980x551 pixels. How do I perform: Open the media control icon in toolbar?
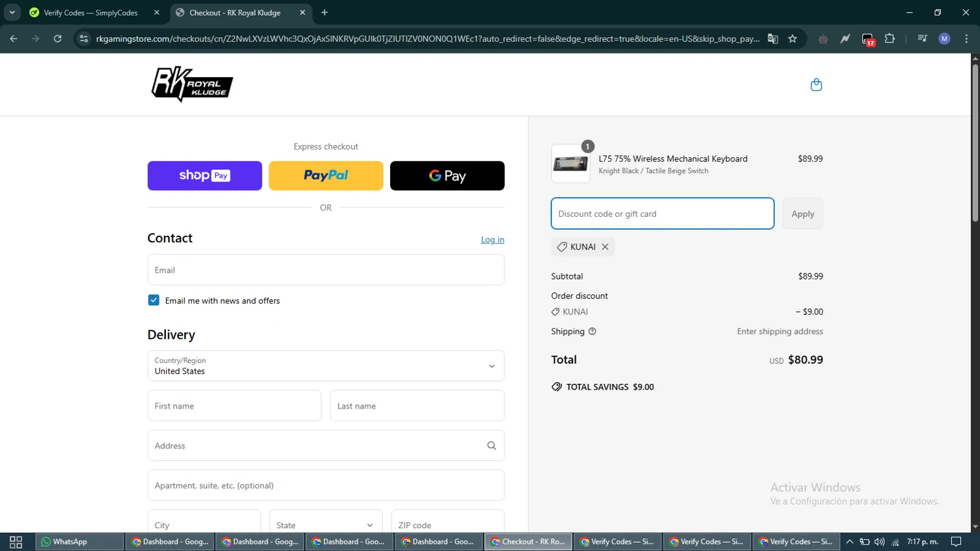click(x=922, y=39)
